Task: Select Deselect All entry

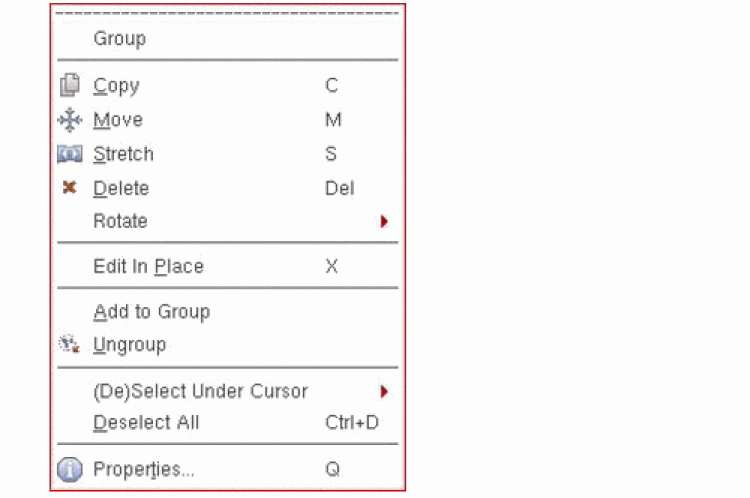Action: 146,422
